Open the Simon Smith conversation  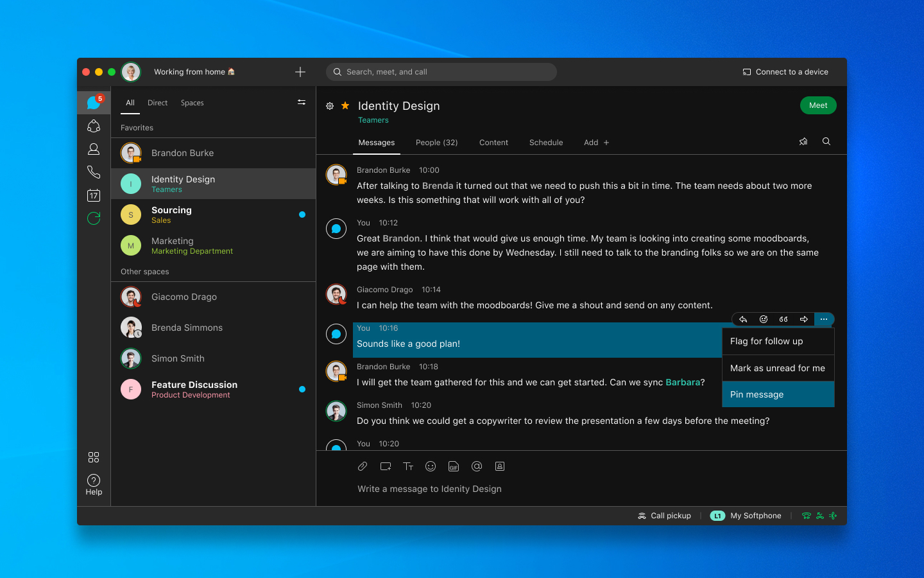pyautogui.click(x=213, y=358)
